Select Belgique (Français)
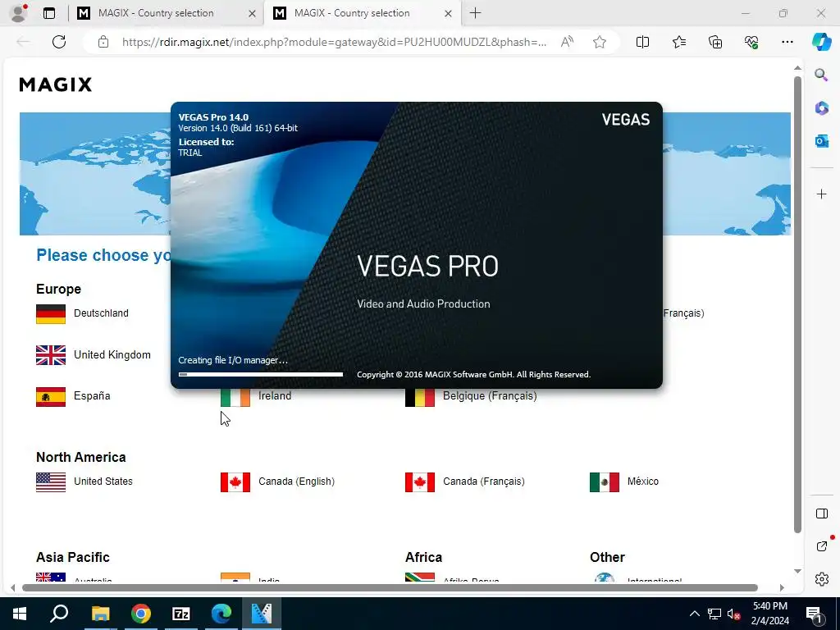Image resolution: width=840 pixels, height=630 pixels. 490,396
